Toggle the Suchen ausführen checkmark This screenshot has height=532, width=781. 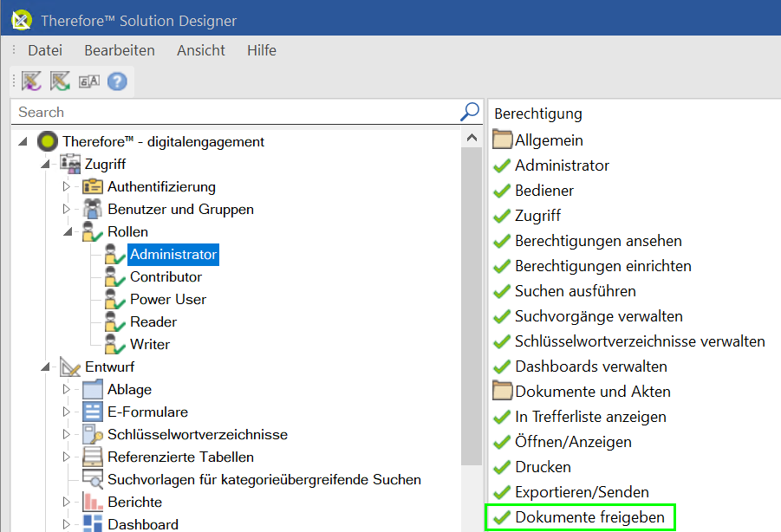pos(502,291)
